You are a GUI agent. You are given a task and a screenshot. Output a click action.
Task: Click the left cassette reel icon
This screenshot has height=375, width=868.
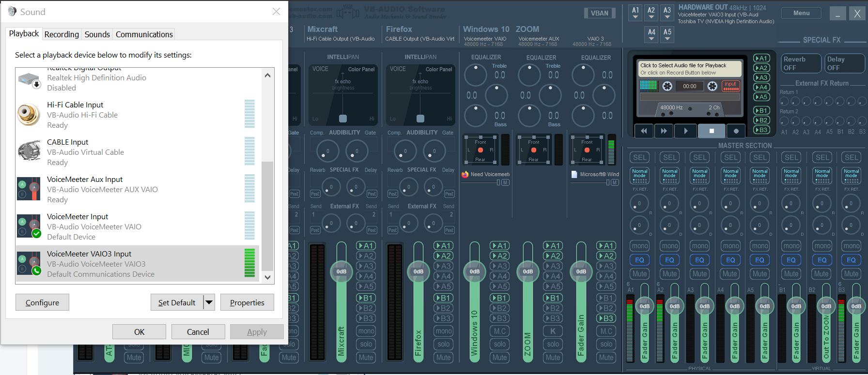[667, 86]
